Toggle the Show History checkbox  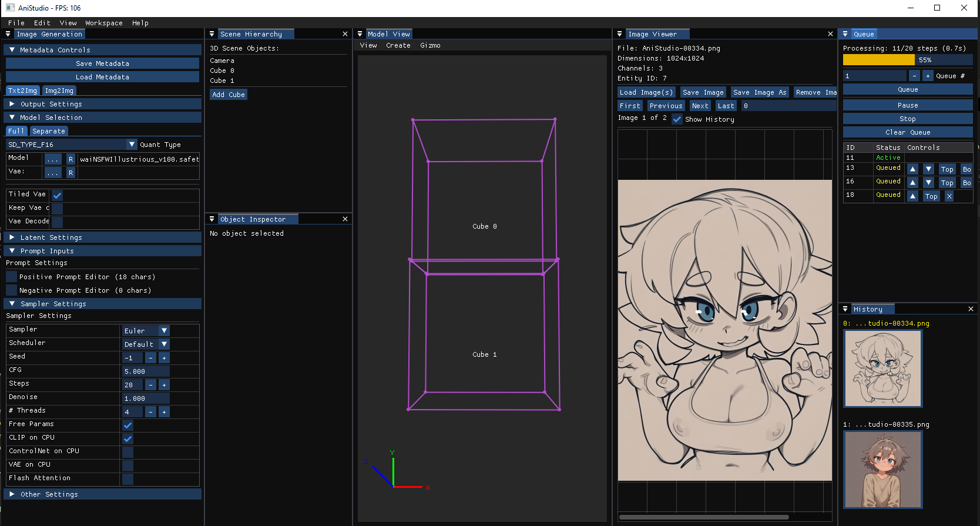[677, 119]
